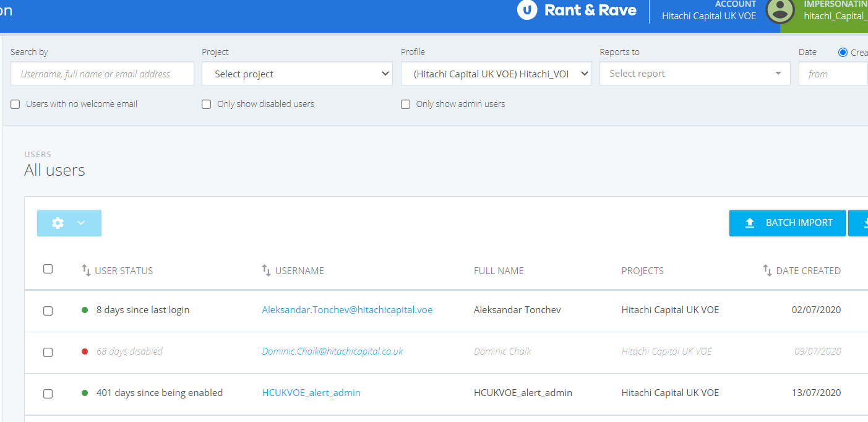
Task: Sort by Username arrows icon
Action: coord(267,270)
